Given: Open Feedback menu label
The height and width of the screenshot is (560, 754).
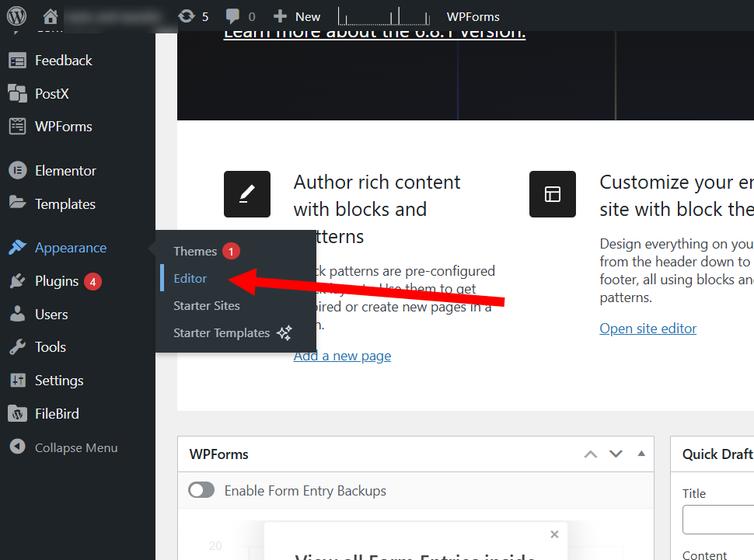Looking at the screenshot, I should [x=64, y=61].
